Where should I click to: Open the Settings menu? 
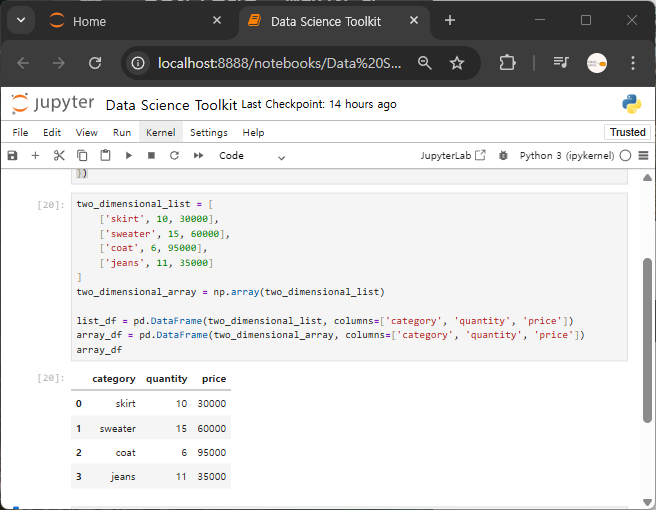pyautogui.click(x=209, y=133)
